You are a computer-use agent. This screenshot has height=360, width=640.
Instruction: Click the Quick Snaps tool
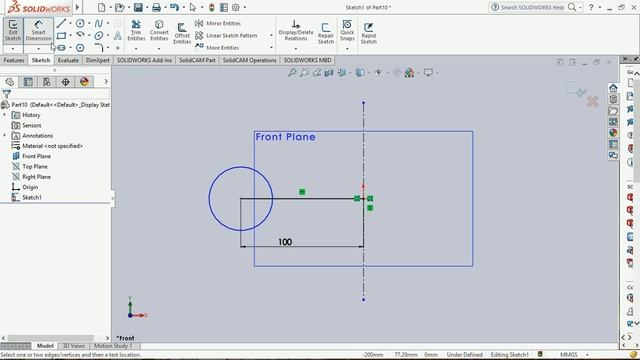[347, 30]
